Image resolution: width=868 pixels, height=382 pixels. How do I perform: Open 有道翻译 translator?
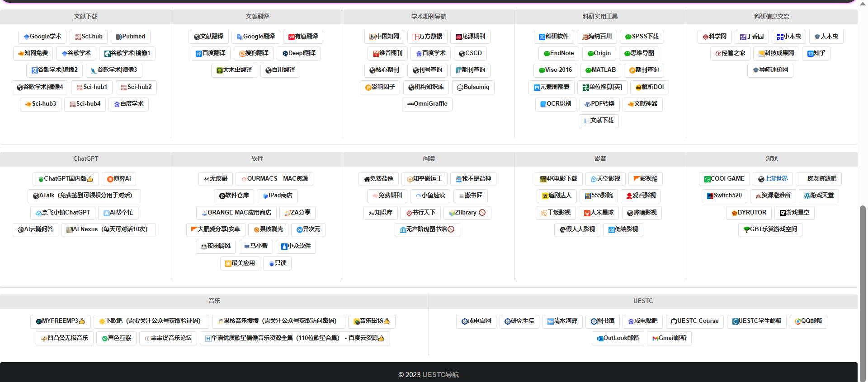point(303,37)
